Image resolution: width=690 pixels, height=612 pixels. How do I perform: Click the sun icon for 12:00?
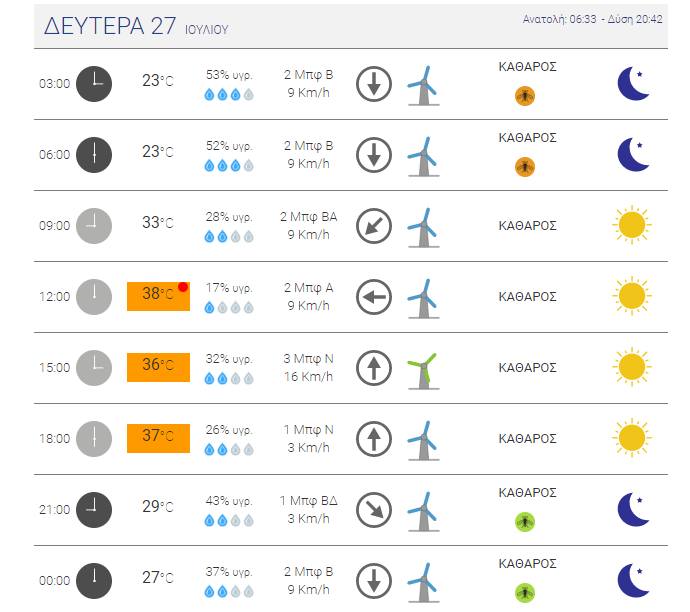(x=631, y=296)
